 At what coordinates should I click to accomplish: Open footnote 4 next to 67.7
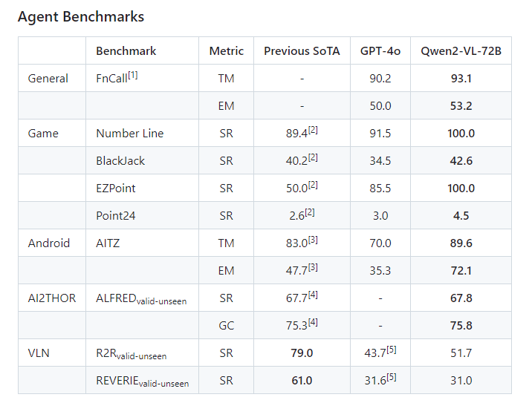tap(313, 295)
